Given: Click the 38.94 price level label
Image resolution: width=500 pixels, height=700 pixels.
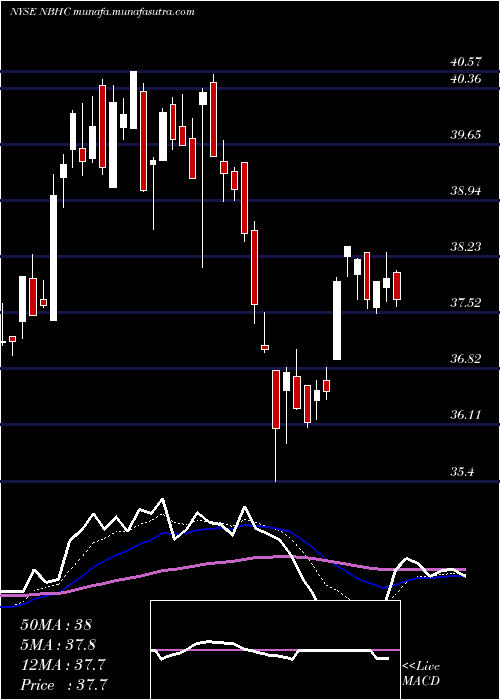Looking at the screenshot, I should 467,191.
